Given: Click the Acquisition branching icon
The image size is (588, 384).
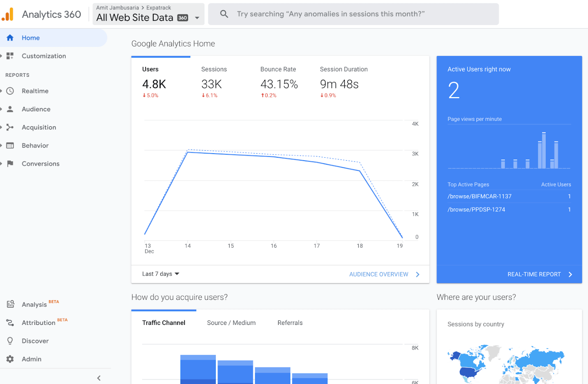Looking at the screenshot, I should [x=10, y=127].
